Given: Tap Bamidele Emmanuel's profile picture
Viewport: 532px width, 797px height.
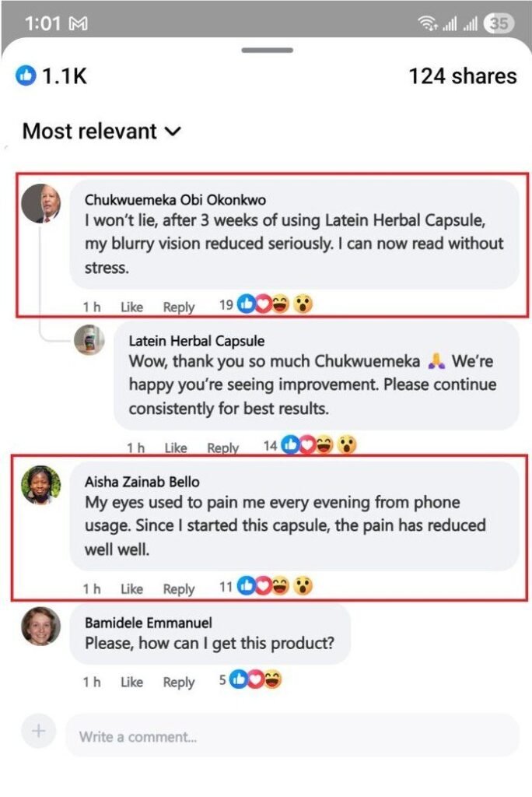Looking at the screenshot, I should (x=40, y=626).
